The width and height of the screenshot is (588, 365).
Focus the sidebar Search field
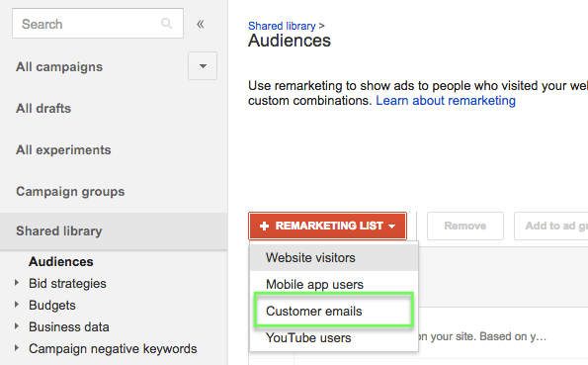click(98, 24)
